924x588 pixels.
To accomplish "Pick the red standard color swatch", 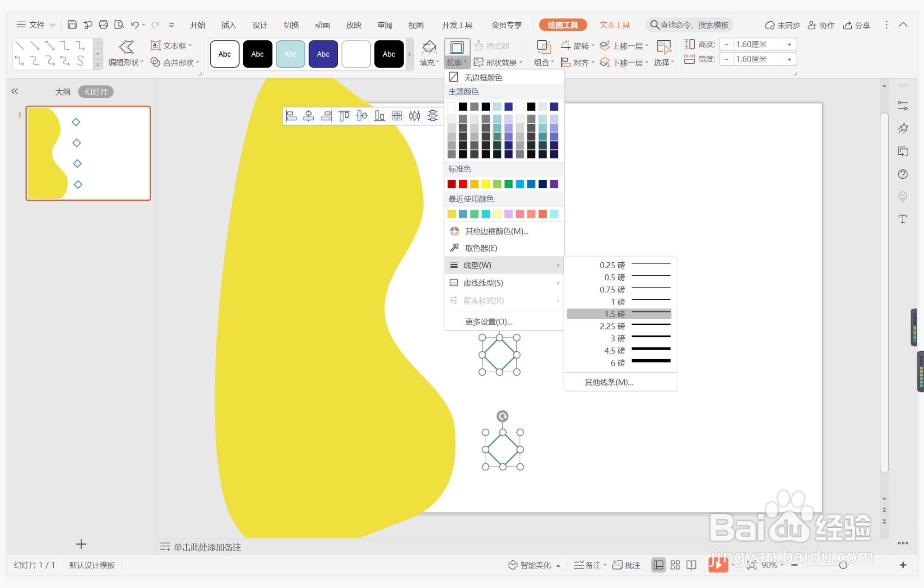I will [463, 184].
